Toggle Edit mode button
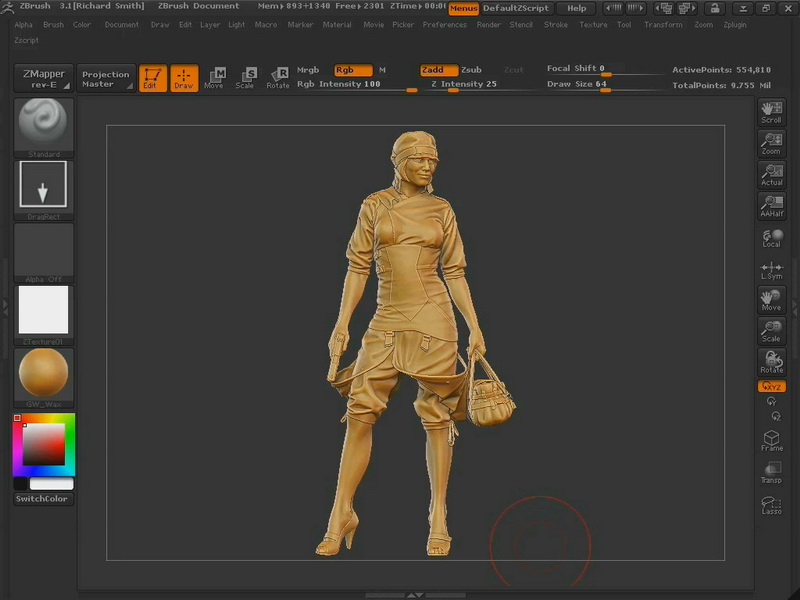800x600 pixels. [x=152, y=78]
